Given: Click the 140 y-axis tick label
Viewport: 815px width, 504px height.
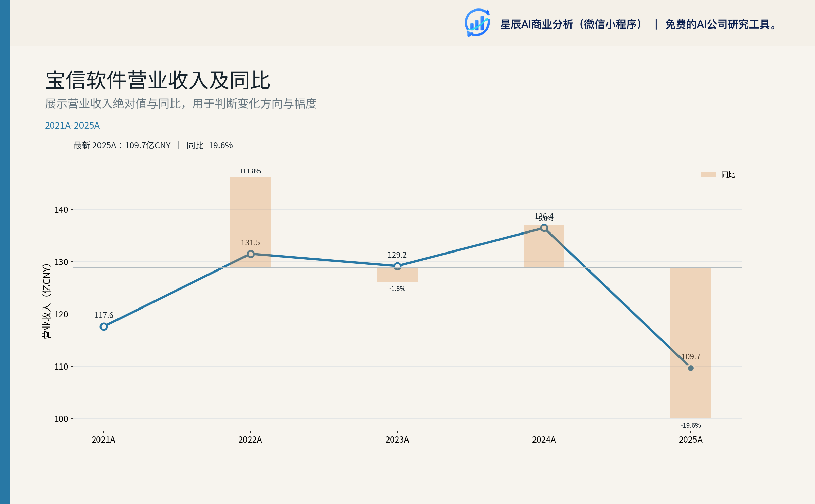Looking at the screenshot, I should pyautogui.click(x=61, y=210).
